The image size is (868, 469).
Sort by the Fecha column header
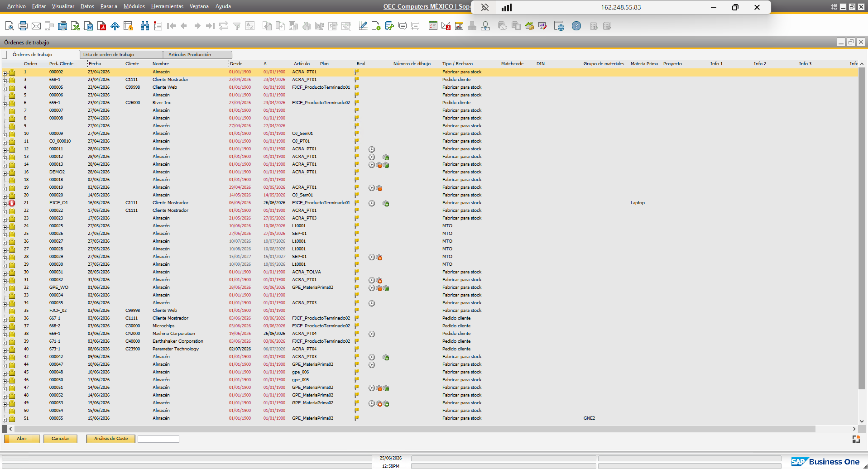(95, 64)
